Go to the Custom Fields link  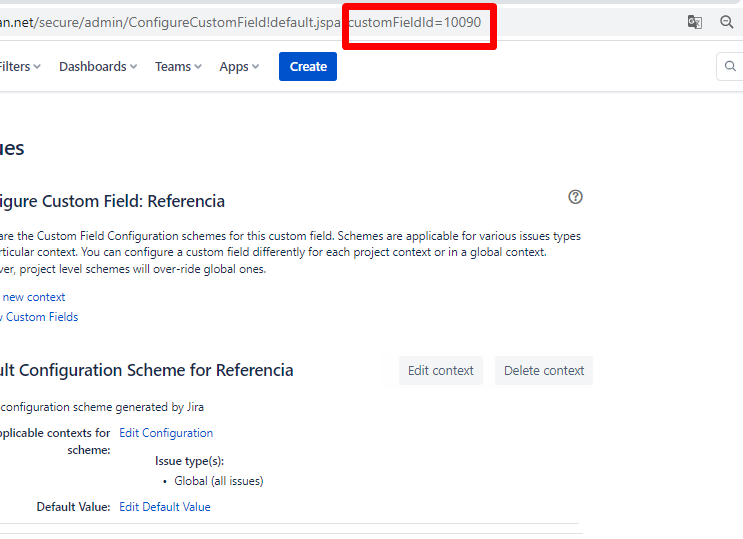coord(40,317)
